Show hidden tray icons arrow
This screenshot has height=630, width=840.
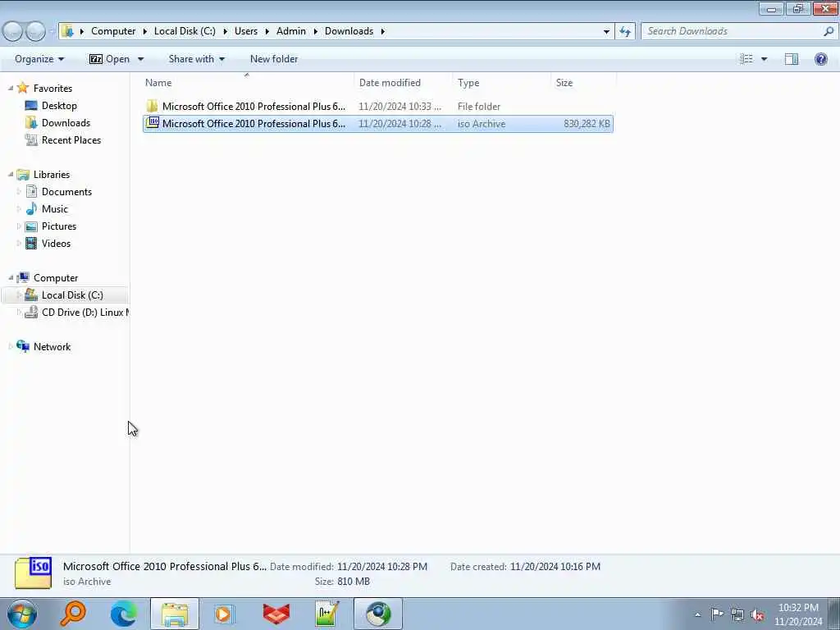(697, 614)
